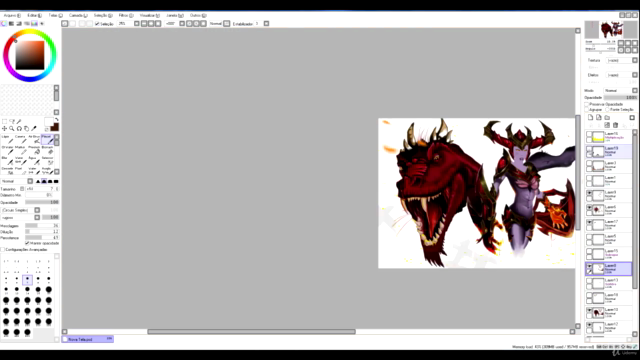Select the Borracha eraser tool
The image size is (640, 360).
click(47, 150)
